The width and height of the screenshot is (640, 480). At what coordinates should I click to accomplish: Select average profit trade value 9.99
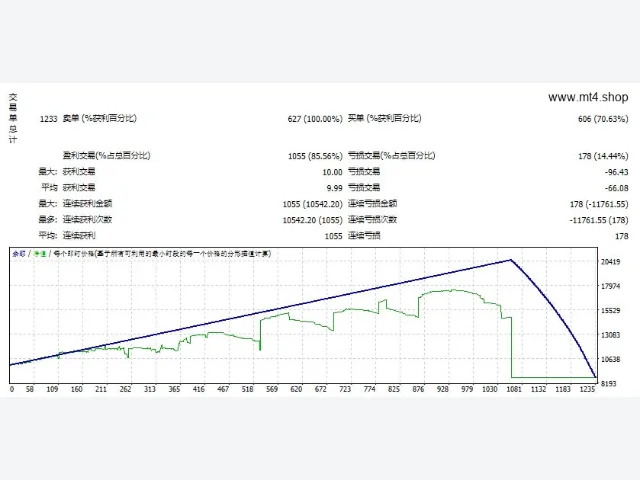(x=334, y=188)
